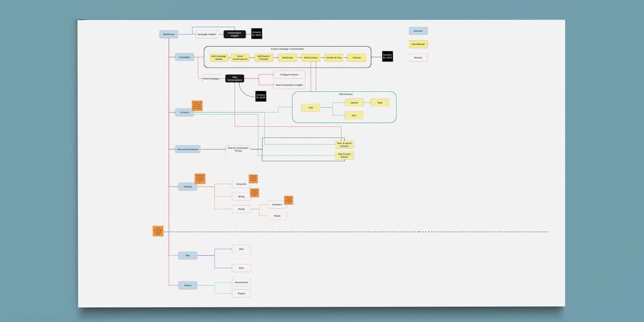Select the Sync panel node
Screen dimensions: 644x322
click(x=354, y=115)
